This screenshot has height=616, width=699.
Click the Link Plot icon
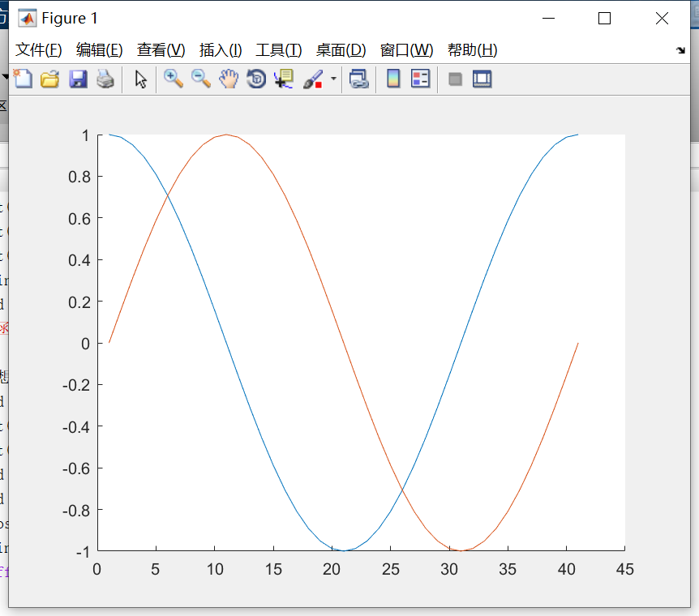click(359, 79)
